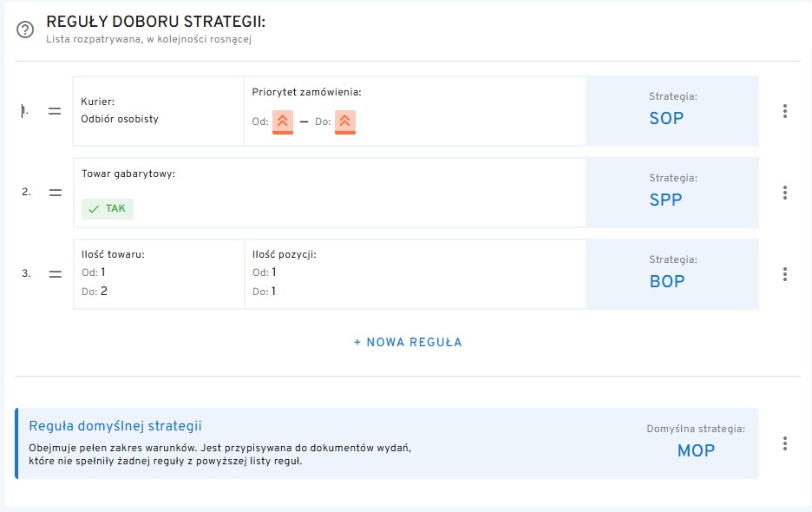Screen dimensions: 812x512
Task: Click the SOP strategy label
Action: (x=666, y=118)
